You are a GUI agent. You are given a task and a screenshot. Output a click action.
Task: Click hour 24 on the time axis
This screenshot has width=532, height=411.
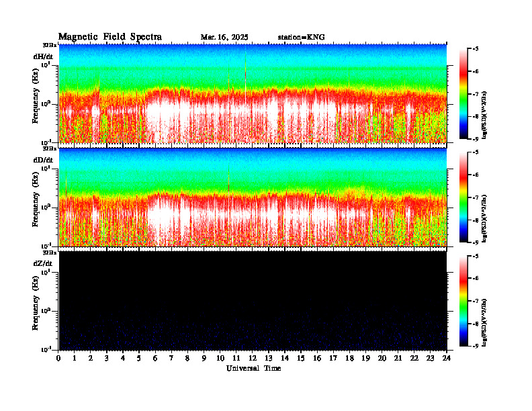pyautogui.click(x=447, y=359)
